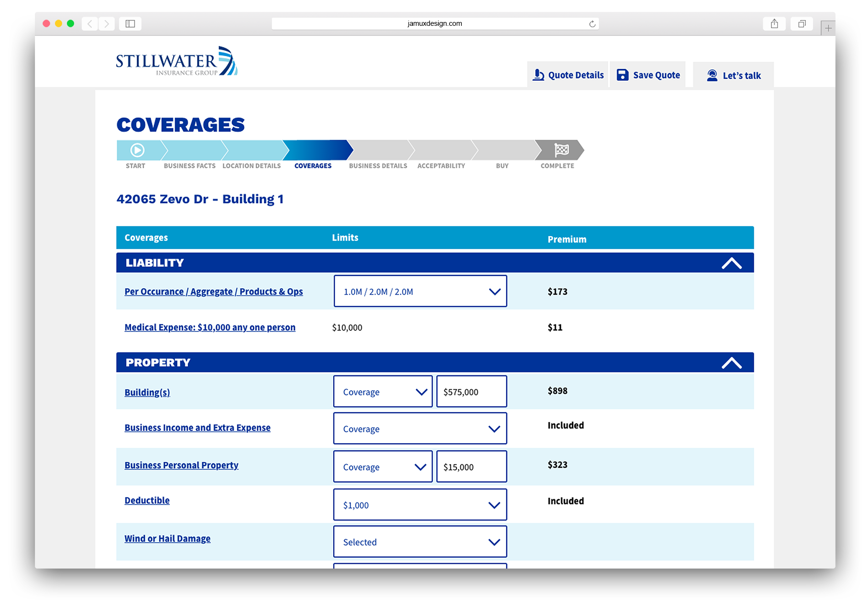Open the Business Personal Property link
This screenshot has height=603, width=868.
(x=181, y=465)
